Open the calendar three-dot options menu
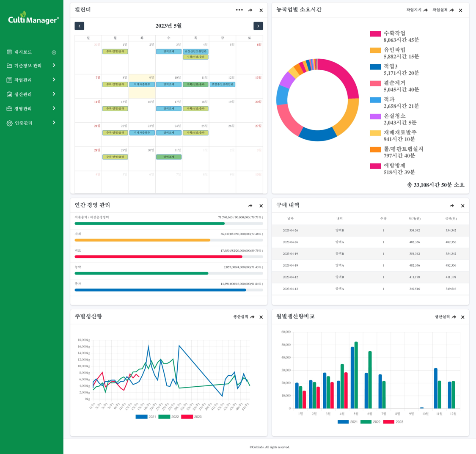This screenshot has width=476, height=454. coord(239,10)
